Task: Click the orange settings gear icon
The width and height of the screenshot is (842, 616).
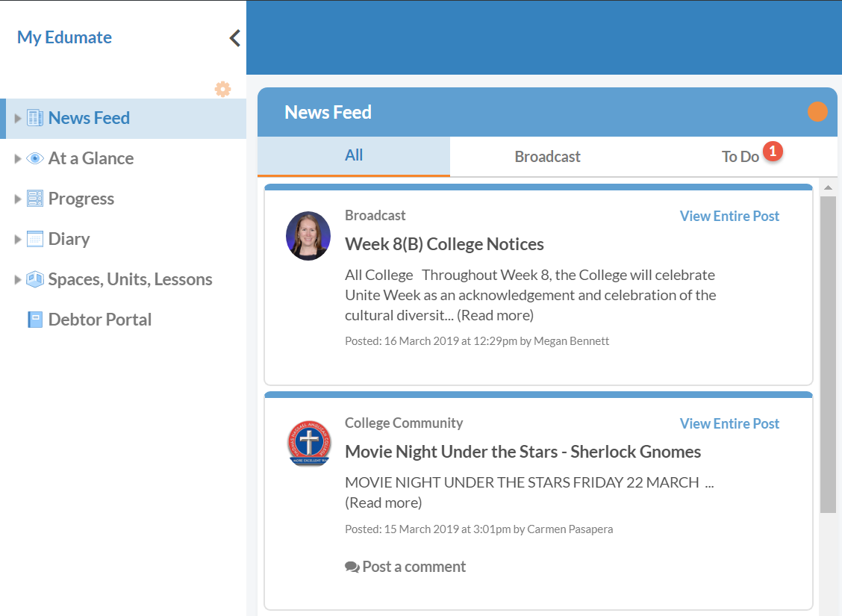Action: point(222,89)
